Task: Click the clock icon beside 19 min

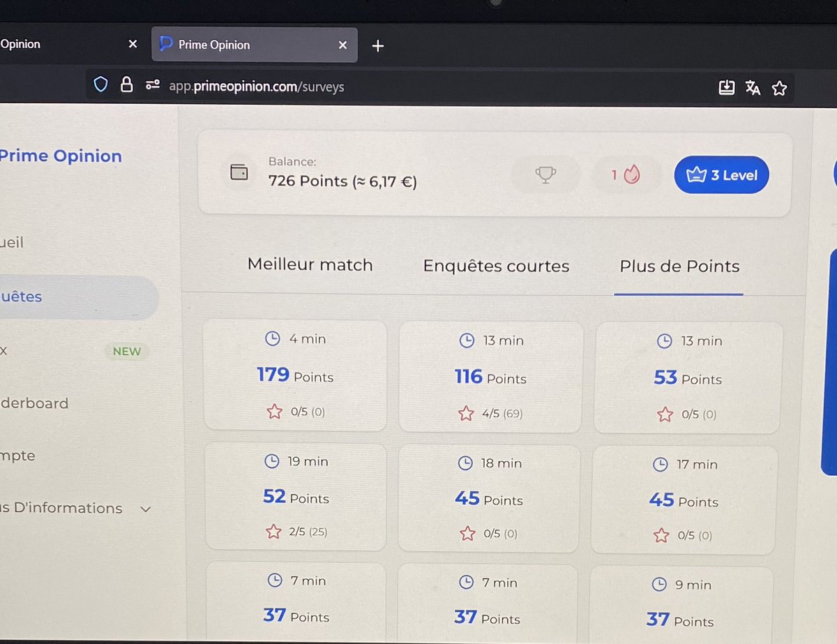Action: tap(271, 461)
